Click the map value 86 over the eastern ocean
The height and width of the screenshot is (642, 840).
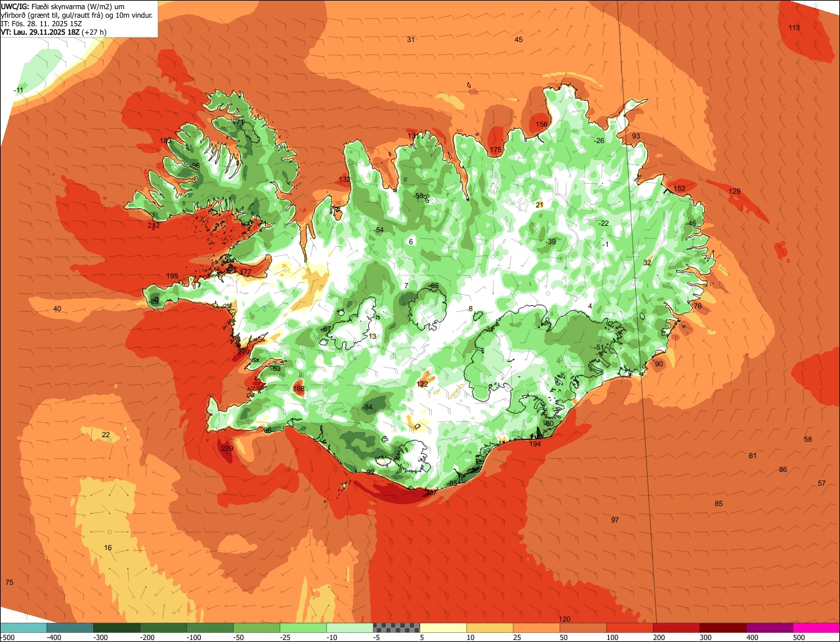783,469
